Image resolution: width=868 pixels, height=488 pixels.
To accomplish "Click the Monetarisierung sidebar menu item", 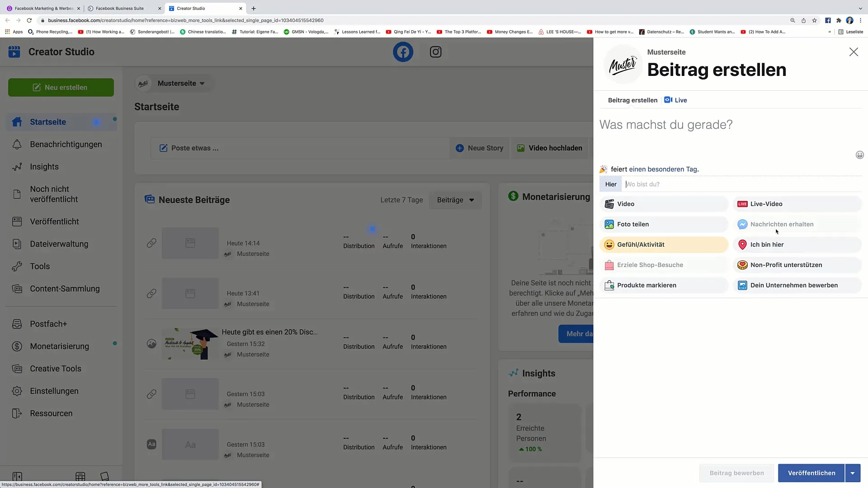I will tap(59, 346).
